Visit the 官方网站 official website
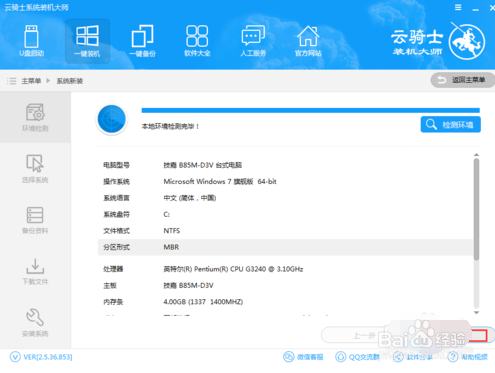The image size is (495, 373). point(308,41)
